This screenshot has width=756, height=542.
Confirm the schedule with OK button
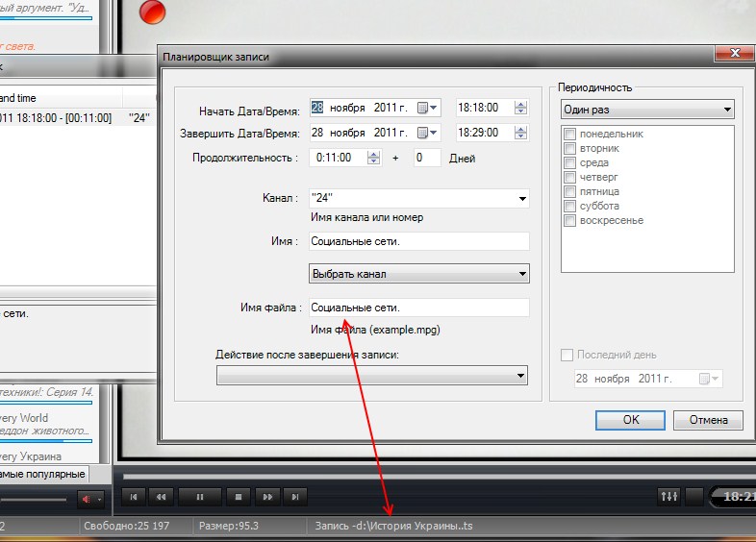[x=630, y=420]
